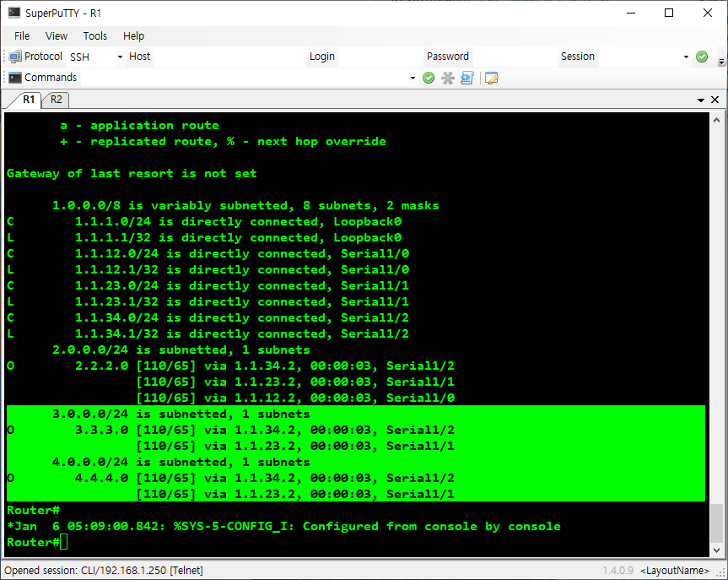Screen dimensions: 728x580
Task: Open the script editor scroll icon
Action: click(x=467, y=78)
